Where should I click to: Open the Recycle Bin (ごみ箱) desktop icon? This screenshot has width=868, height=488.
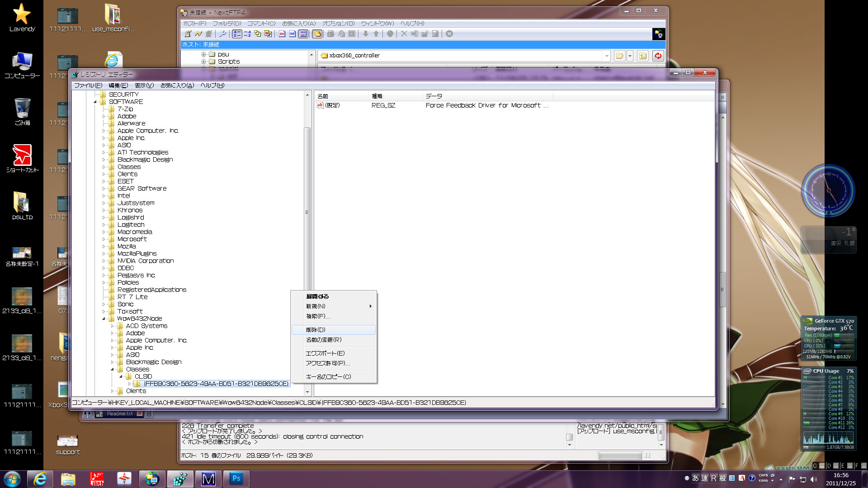[22, 112]
